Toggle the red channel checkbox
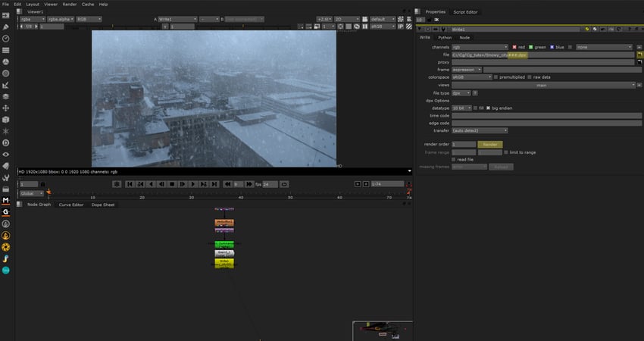Image resolution: width=644 pixels, height=341 pixels. (x=514, y=47)
